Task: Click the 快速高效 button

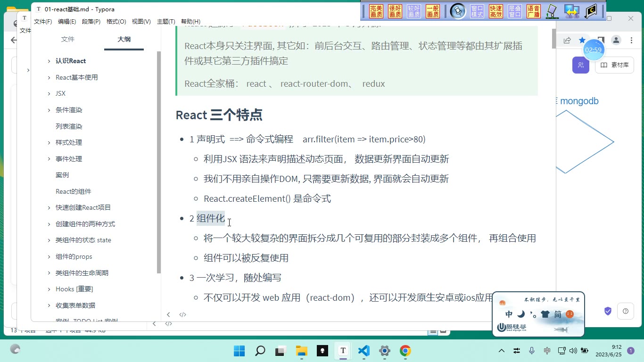Action: [x=496, y=11]
